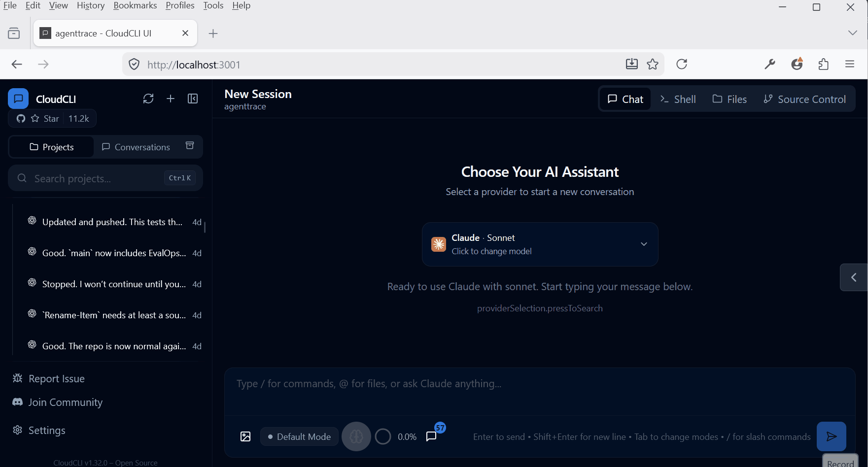Toggle the Default Mode button
Screen dimensions: 868x467
click(x=299, y=436)
